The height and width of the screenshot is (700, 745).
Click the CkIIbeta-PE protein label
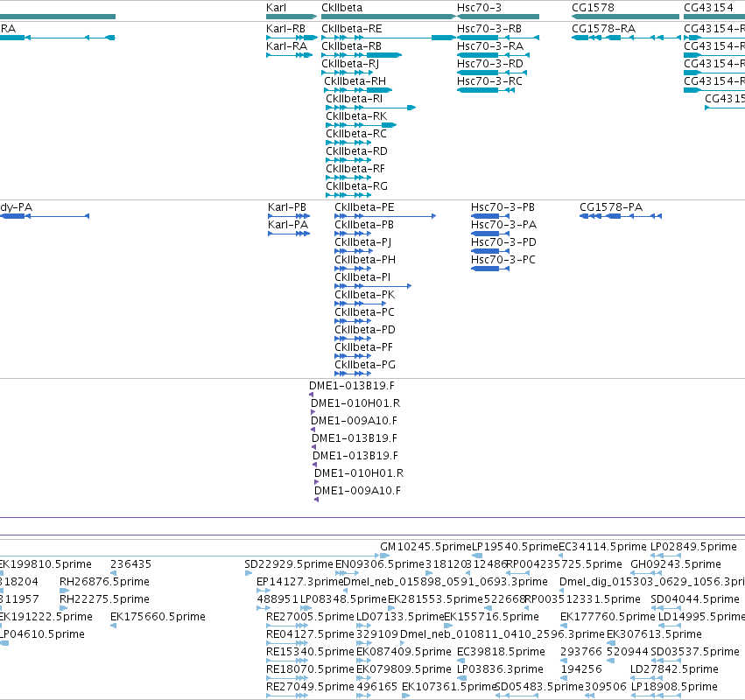pyautogui.click(x=364, y=207)
